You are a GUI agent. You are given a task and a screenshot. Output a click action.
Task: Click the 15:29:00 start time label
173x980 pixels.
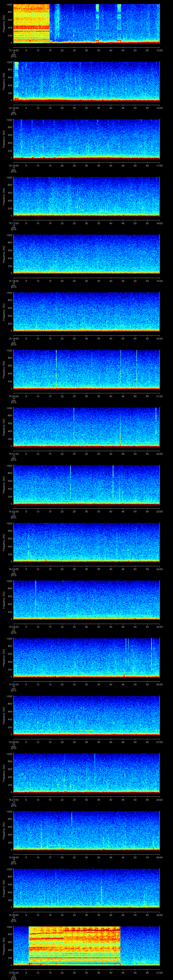point(13,915)
